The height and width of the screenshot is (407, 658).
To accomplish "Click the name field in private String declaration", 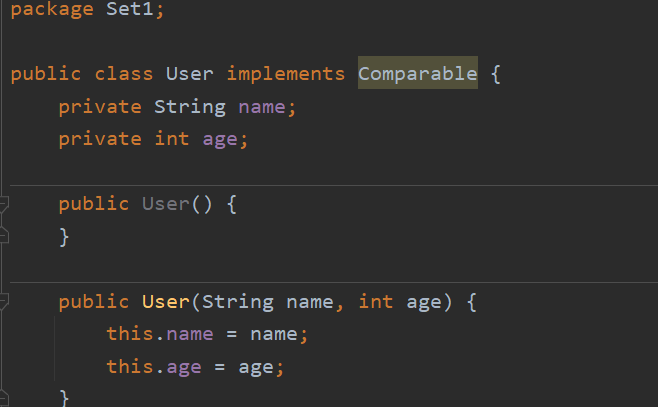I will tap(262, 107).
